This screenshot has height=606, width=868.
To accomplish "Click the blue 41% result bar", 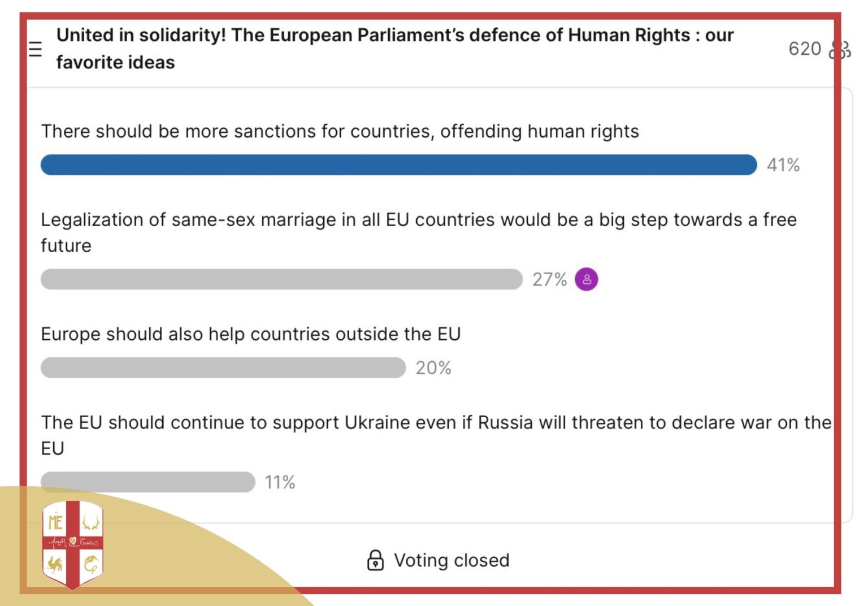I will coord(398,165).
